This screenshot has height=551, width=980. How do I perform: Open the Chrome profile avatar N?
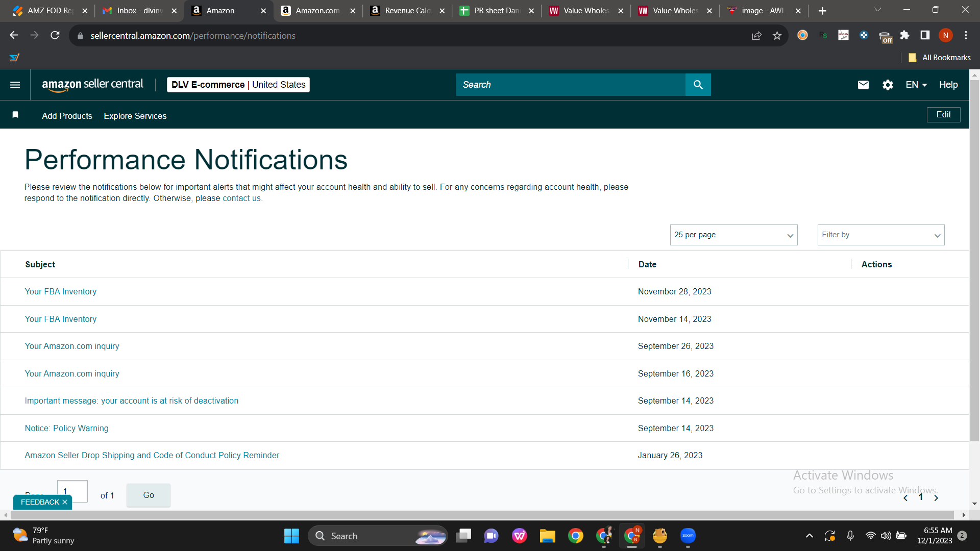tap(945, 35)
